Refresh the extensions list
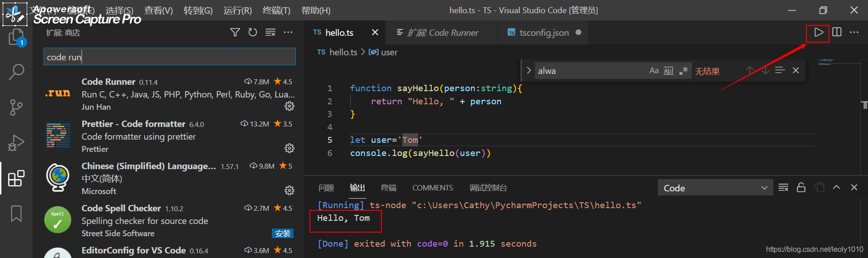 [x=253, y=32]
